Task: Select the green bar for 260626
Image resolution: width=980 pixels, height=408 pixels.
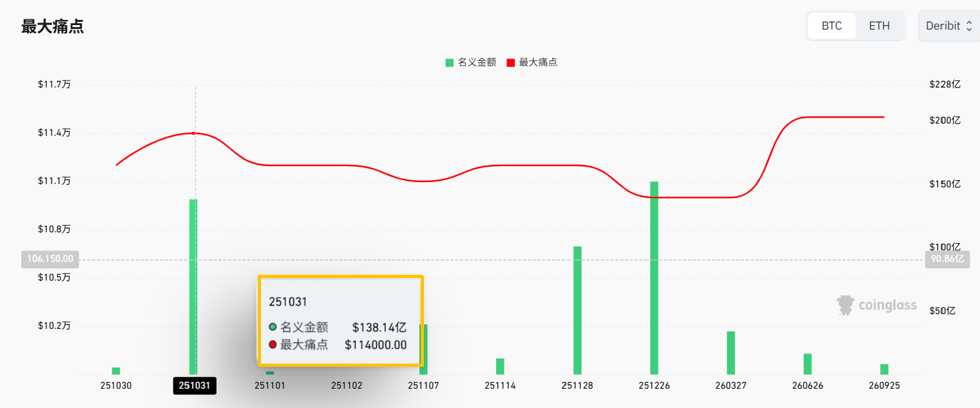Action: (x=807, y=364)
